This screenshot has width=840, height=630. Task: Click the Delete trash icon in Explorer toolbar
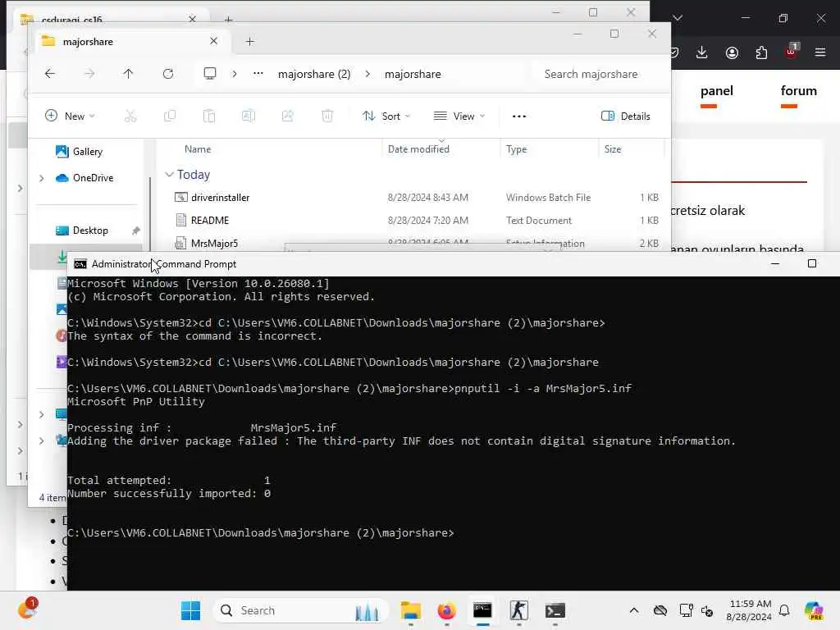(x=327, y=116)
